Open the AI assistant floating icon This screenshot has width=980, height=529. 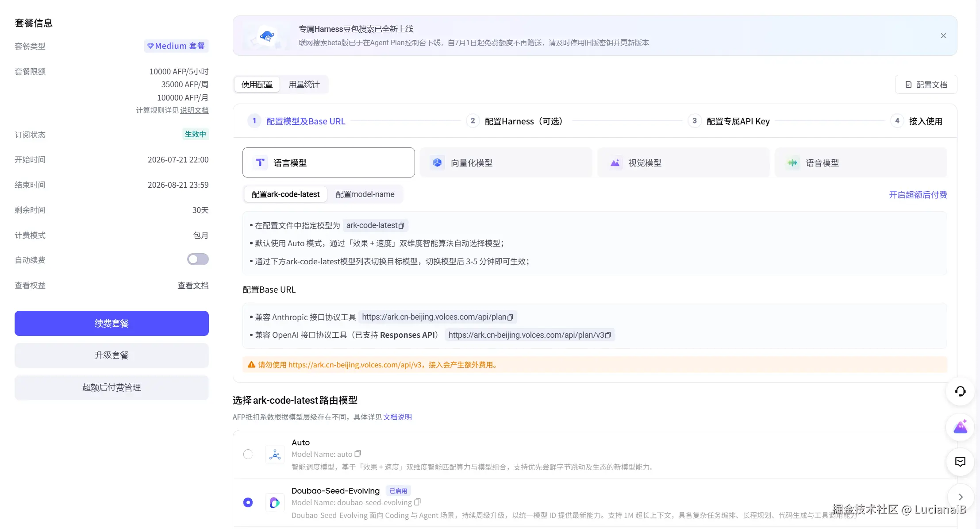tap(960, 427)
